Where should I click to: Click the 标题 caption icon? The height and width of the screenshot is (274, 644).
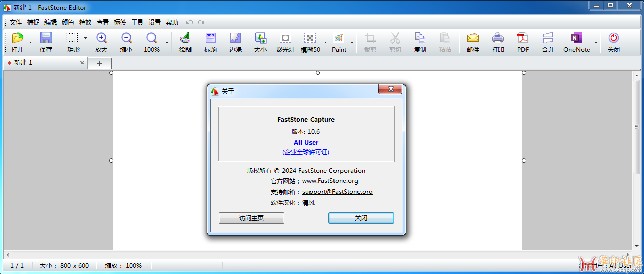point(210,38)
